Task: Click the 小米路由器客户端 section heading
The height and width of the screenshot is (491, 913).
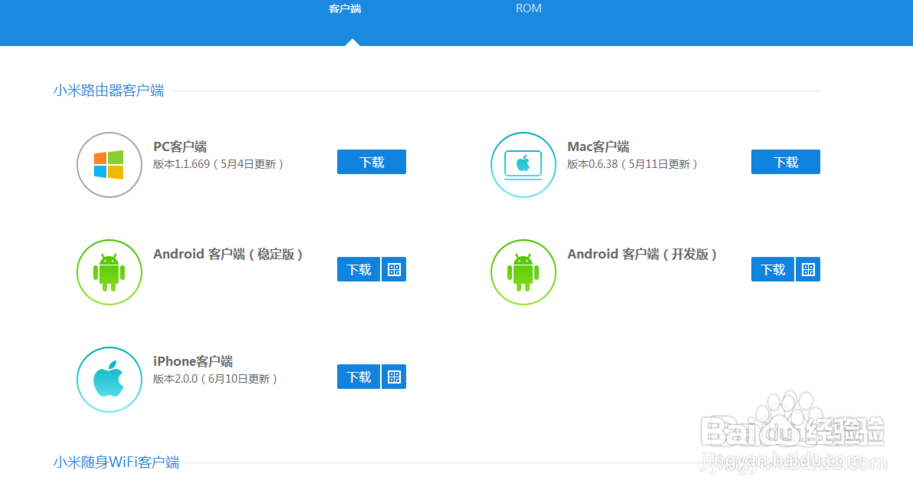Action: [x=109, y=90]
